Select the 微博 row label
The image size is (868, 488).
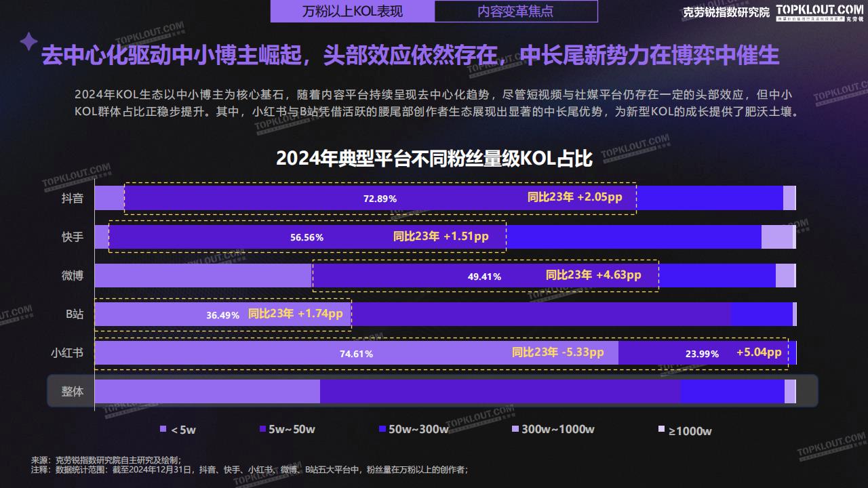click(x=73, y=276)
